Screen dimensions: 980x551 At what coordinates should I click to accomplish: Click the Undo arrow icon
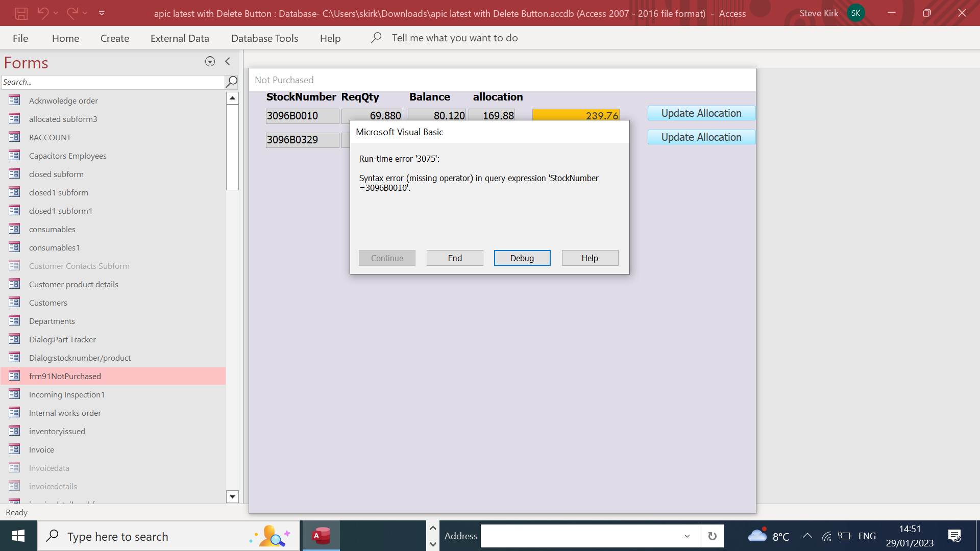click(43, 13)
